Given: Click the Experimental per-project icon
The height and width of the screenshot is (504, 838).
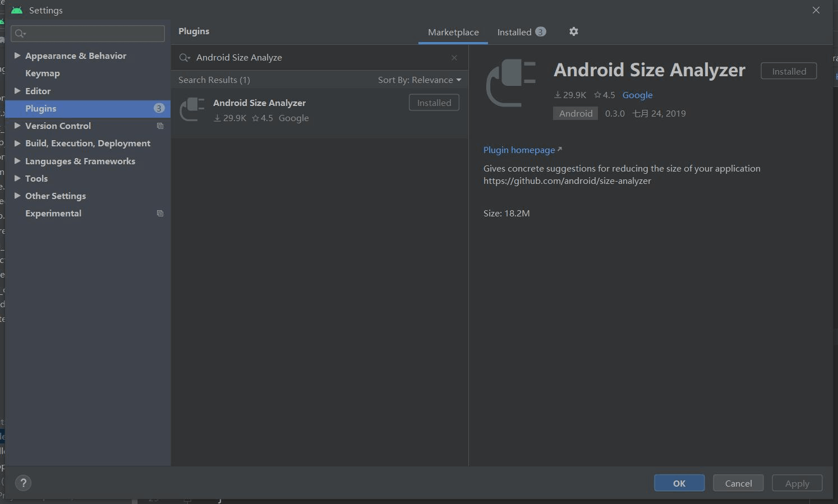Looking at the screenshot, I should (160, 214).
